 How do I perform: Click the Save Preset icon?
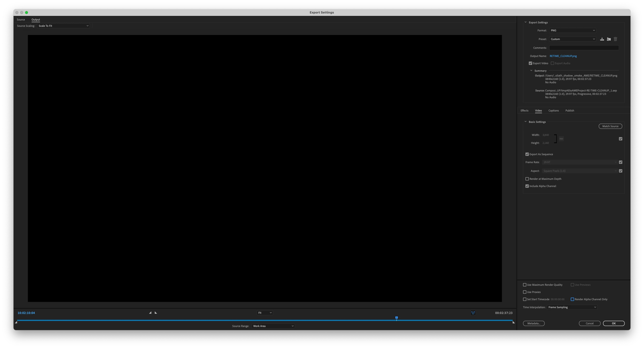602,39
